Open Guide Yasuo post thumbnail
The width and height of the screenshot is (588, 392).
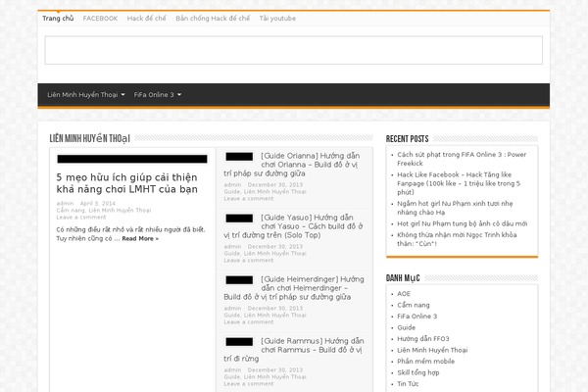[x=239, y=219]
